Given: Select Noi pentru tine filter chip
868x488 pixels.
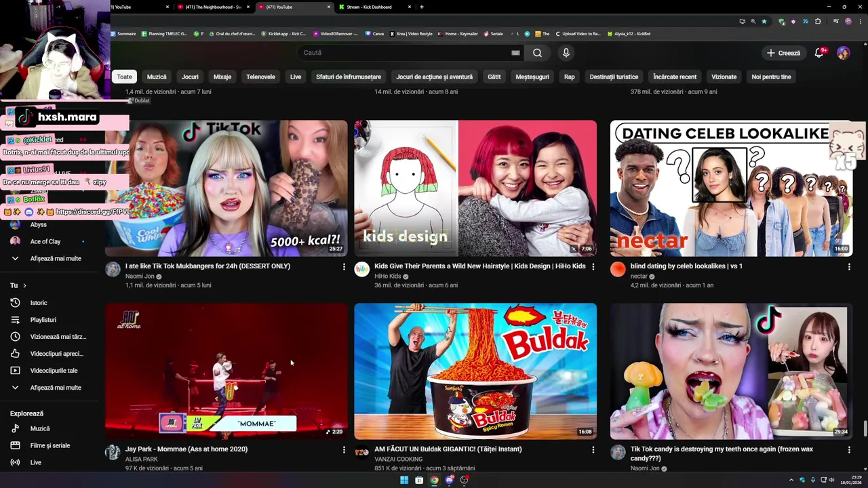Looking at the screenshot, I should pos(772,77).
